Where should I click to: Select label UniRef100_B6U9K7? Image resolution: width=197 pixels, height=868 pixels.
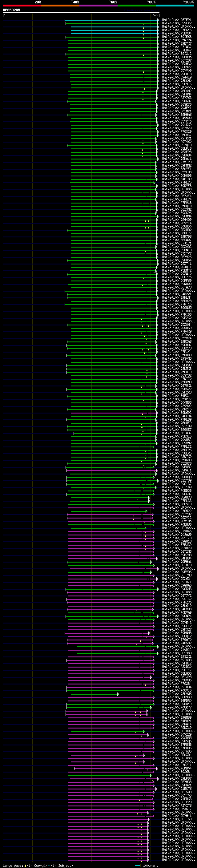pos(176,67)
